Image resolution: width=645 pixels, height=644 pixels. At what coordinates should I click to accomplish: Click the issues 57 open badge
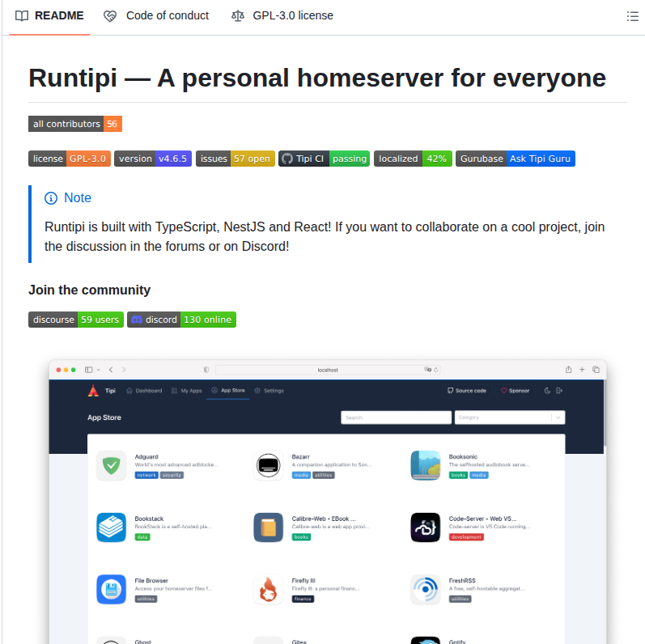tap(236, 159)
